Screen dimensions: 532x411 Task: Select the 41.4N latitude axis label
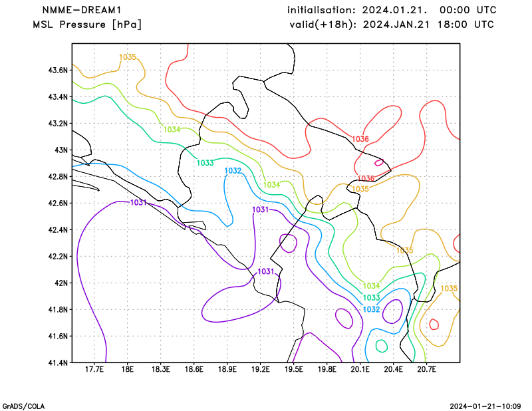click(58, 362)
